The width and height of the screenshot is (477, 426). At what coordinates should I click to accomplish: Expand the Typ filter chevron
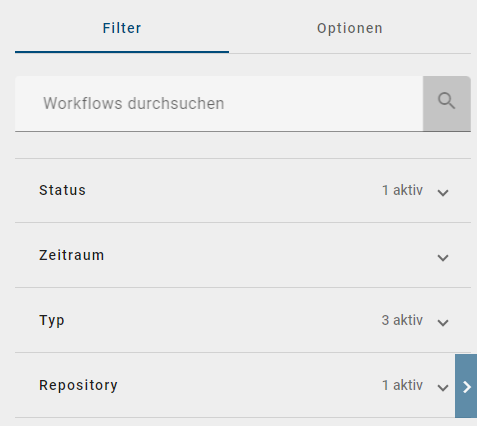[x=443, y=323]
